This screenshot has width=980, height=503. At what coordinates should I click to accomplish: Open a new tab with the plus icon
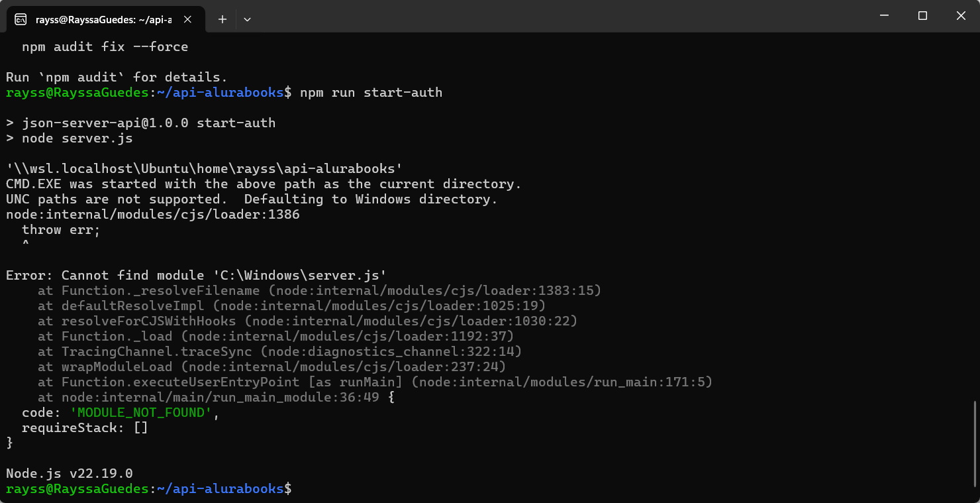click(222, 19)
